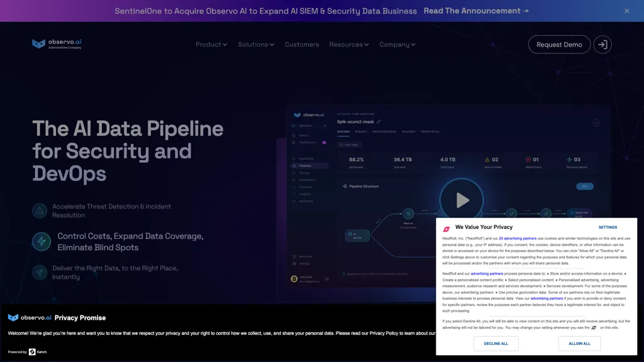Screen dimensions: 644x362
Task: Switch to the Overview tab in dashboard preview
Action: (343, 131)
